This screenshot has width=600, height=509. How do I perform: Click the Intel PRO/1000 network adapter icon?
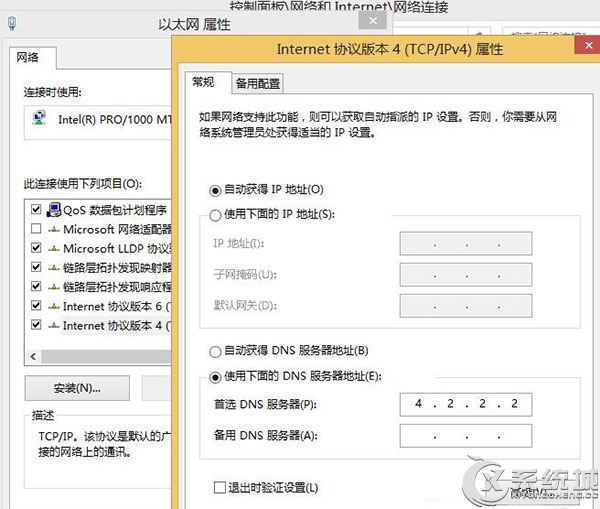click(x=39, y=118)
